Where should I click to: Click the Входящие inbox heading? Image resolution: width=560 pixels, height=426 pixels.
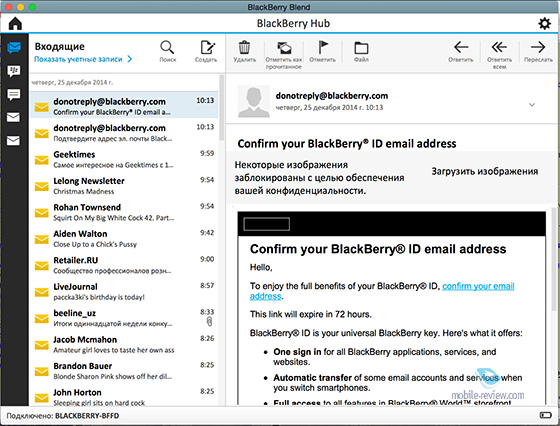pos(59,46)
